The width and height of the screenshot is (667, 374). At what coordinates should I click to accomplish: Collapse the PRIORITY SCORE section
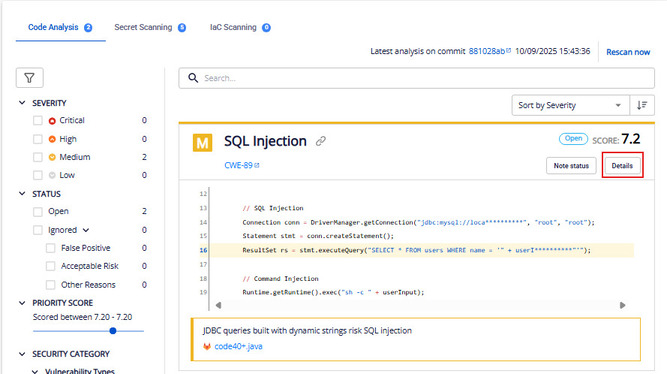click(22, 303)
